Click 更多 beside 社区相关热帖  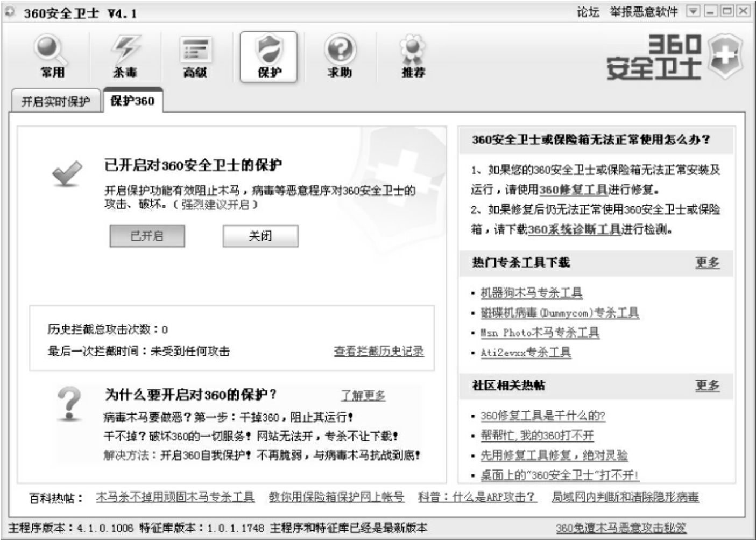coord(707,385)
